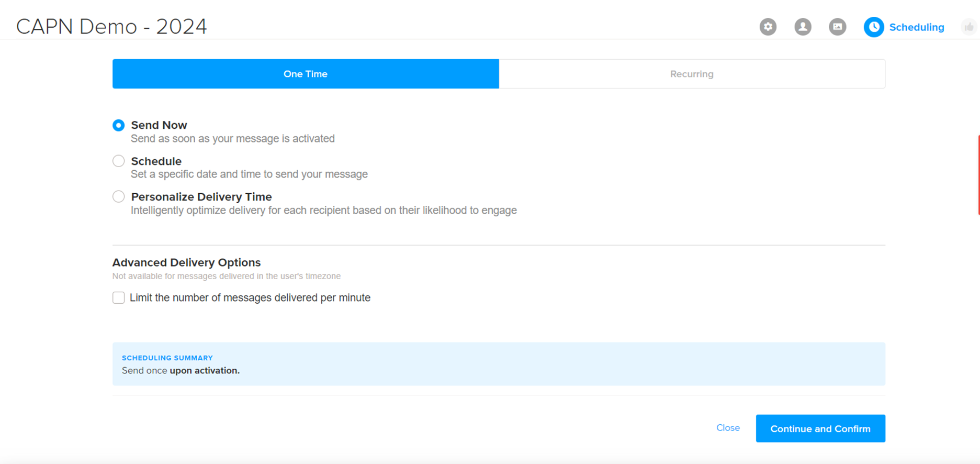Click the blue clock Scheduling icon

point(873,27)
